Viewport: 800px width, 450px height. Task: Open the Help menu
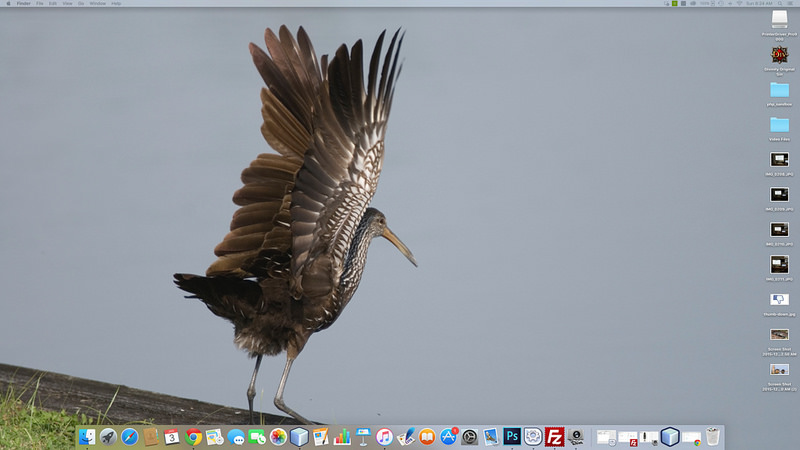pos(116,4)
